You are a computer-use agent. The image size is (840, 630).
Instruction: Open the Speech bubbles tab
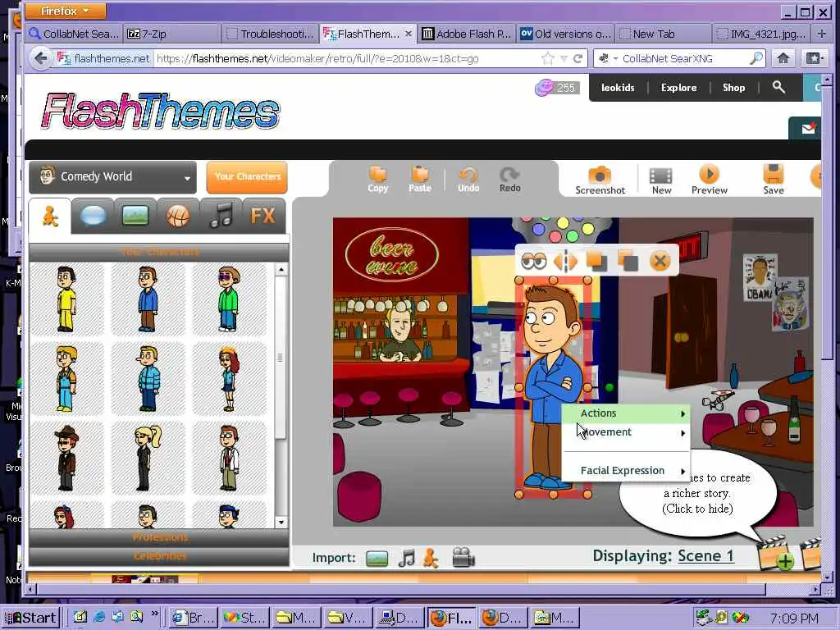pyautogui.click(x=93, y=217)
